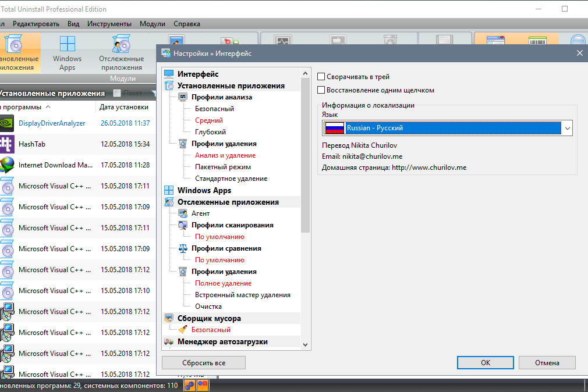Cancel with the Отмена button
588x392 pixels.
[x=547, y=362]
